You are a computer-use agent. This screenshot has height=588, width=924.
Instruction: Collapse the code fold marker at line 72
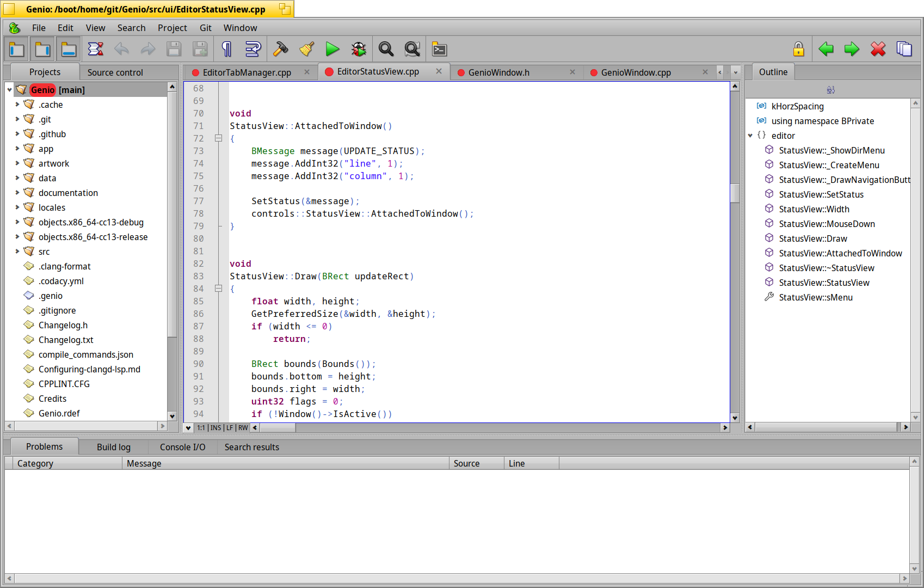tap(218, 138)
